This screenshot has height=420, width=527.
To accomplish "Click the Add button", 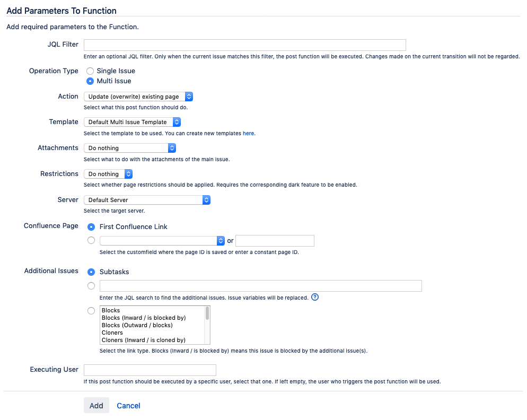I will [x=96, y=406].
